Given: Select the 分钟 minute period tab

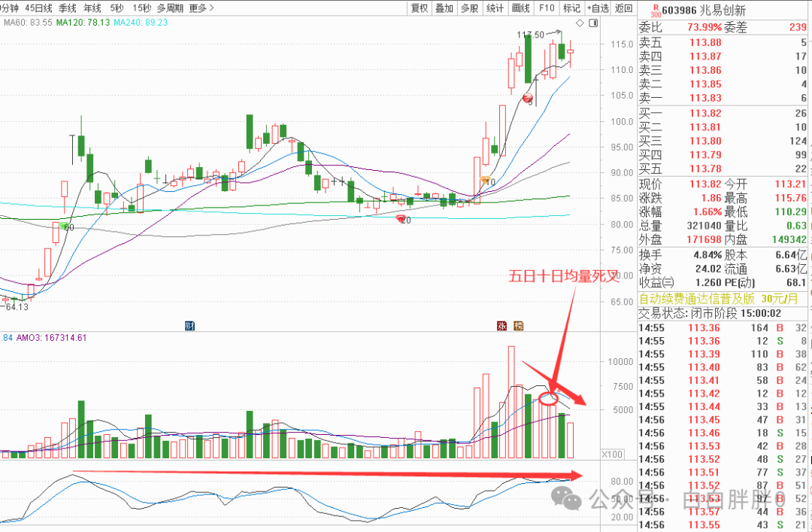Looking at the screenshot, I should point(9,8).
